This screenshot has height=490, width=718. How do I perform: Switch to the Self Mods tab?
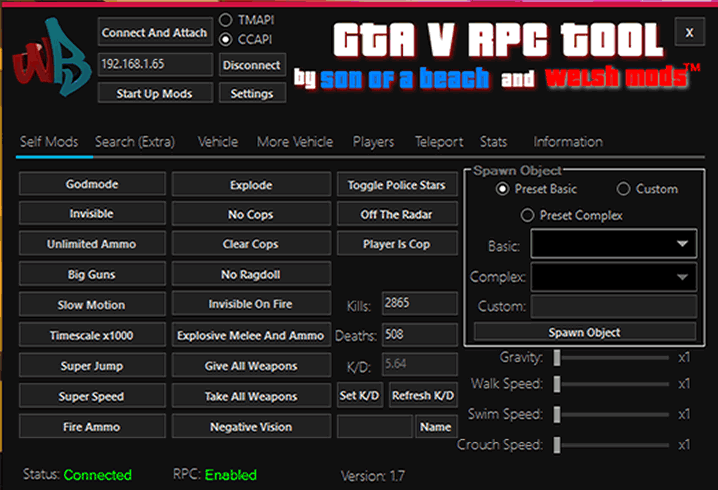point(49,142)
